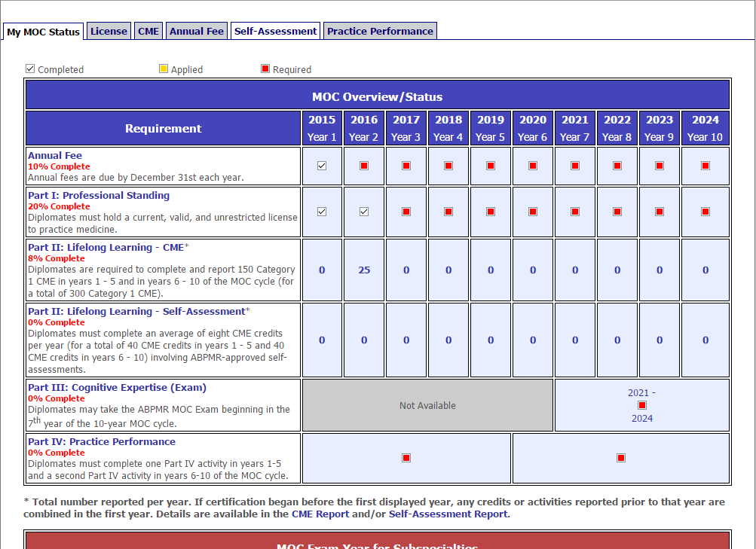Screen dimensions: 756x549
Task: Click Self-Assessment value 0 for 2020
Action: 533,340
